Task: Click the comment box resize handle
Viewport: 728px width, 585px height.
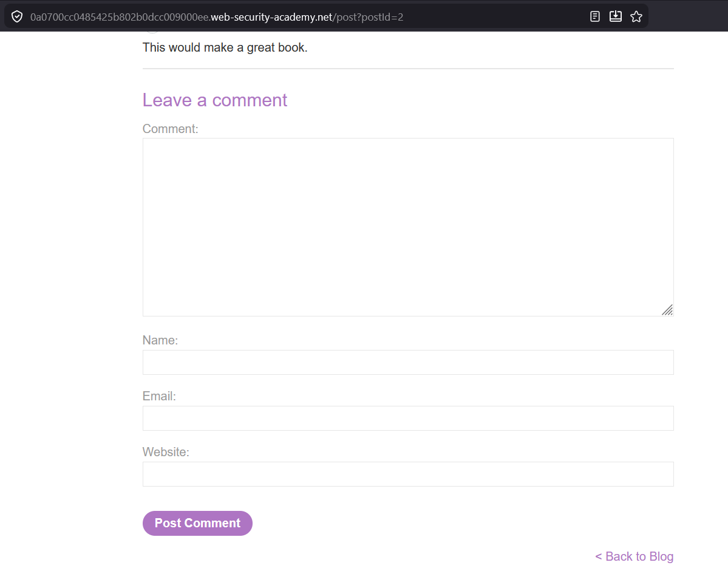Action: click(667, 310)
